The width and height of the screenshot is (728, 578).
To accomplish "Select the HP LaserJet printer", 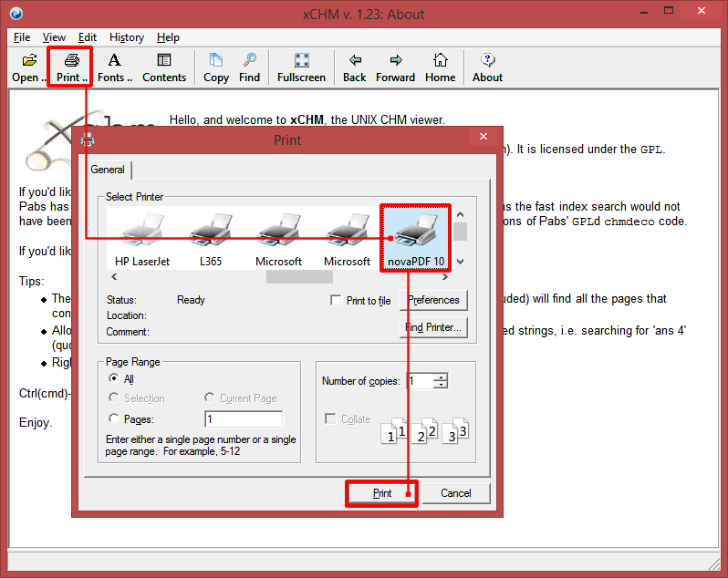I will tap(142, 240).
